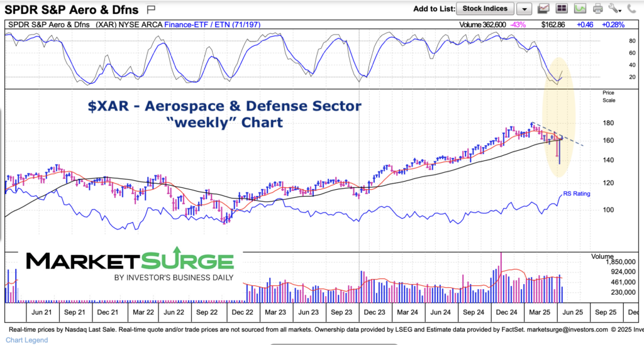
Task: Click the phone icon in toolbar
Action: pos(631,9)
